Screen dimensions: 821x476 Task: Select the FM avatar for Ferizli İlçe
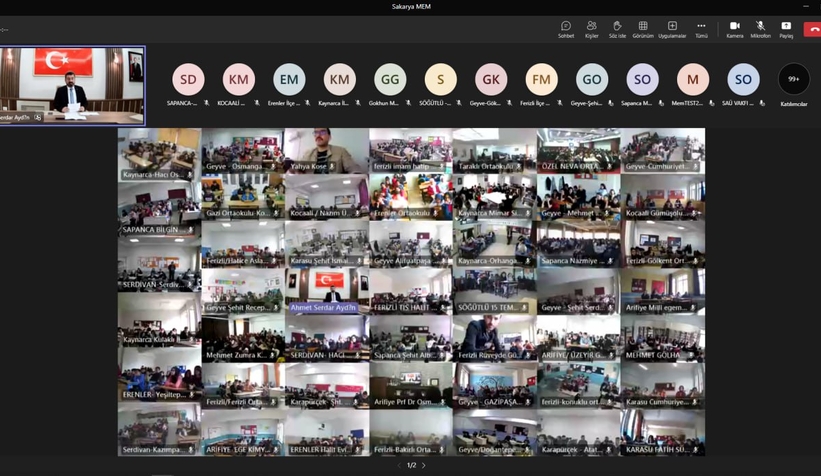click(x=541, y=80)
